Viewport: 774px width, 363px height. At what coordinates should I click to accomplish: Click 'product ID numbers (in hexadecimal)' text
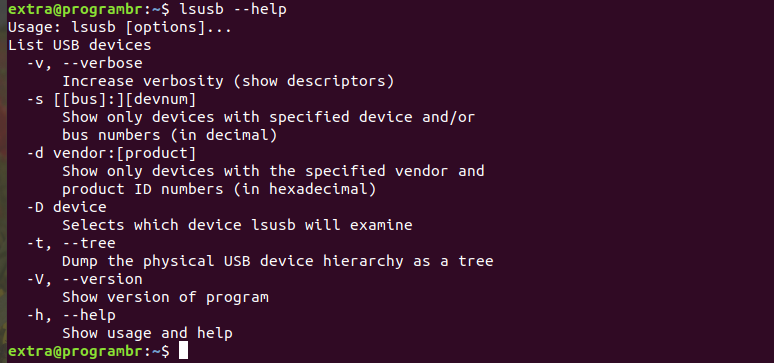(219, 189)
